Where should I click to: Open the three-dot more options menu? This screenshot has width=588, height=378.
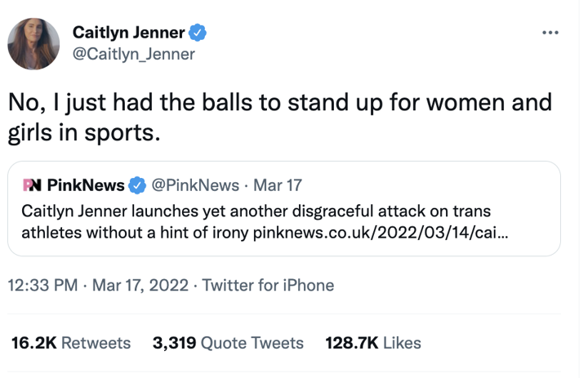click(550, 33)
